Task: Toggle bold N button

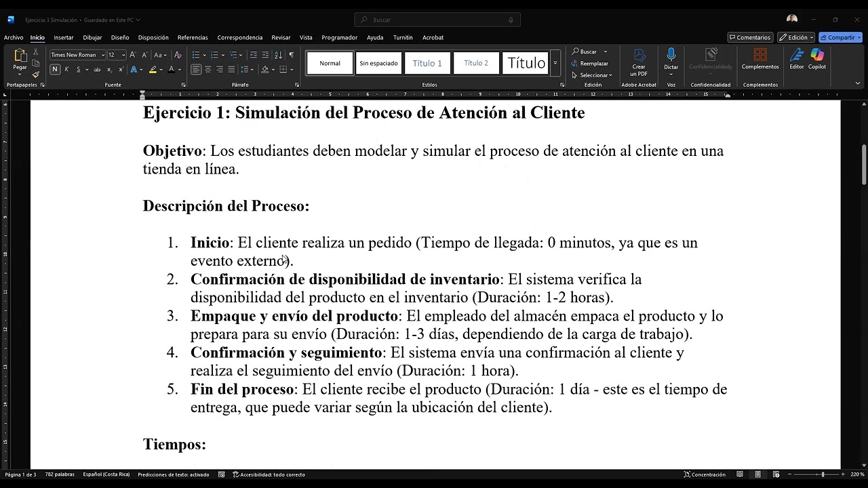Action: click(x=55, y=69)
